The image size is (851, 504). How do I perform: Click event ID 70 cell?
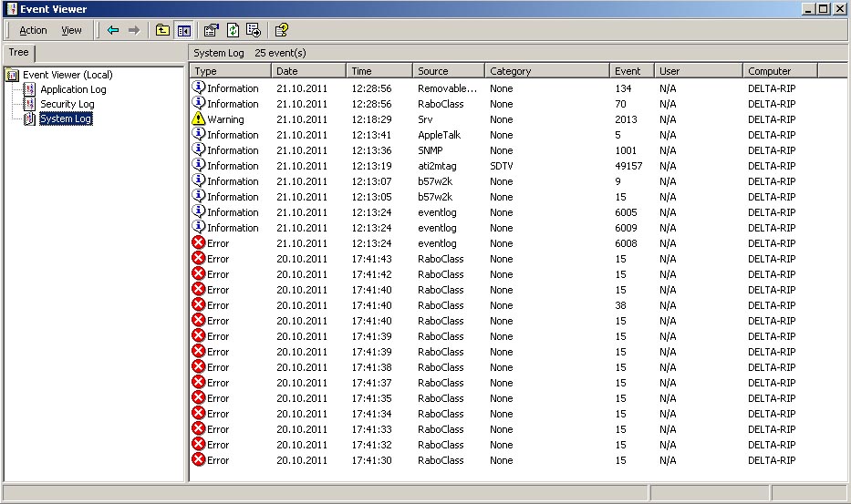[620, 104]
